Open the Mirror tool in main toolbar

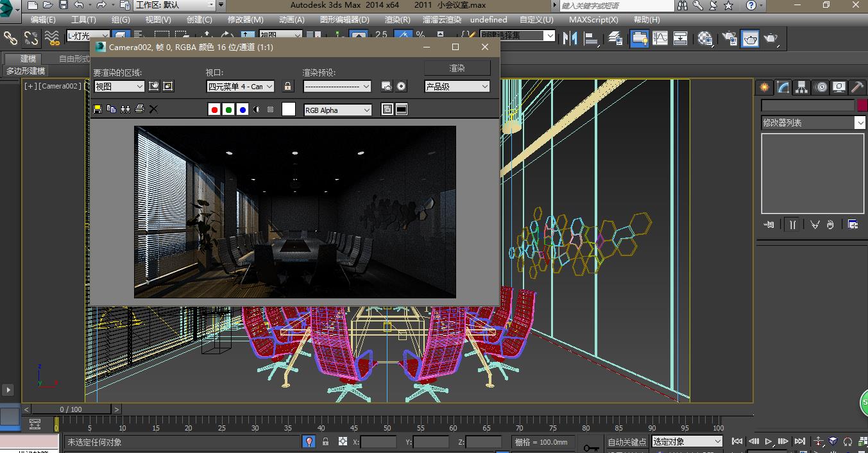click(570, 38)
